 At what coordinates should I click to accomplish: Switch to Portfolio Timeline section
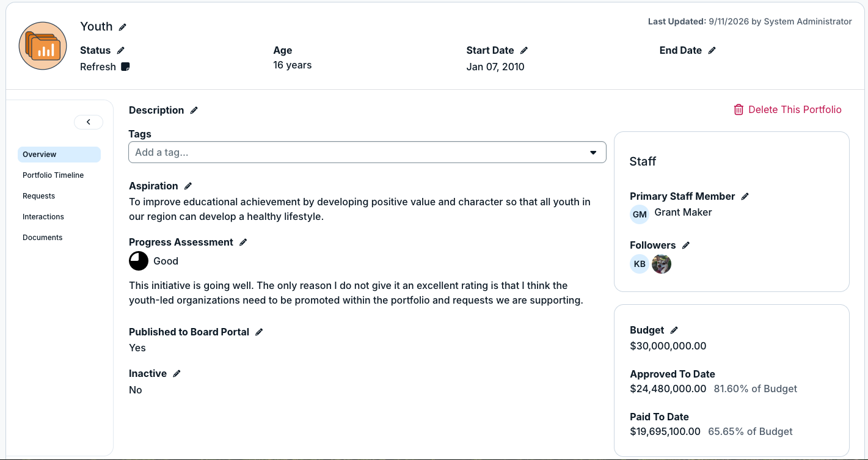coord(53,175)
